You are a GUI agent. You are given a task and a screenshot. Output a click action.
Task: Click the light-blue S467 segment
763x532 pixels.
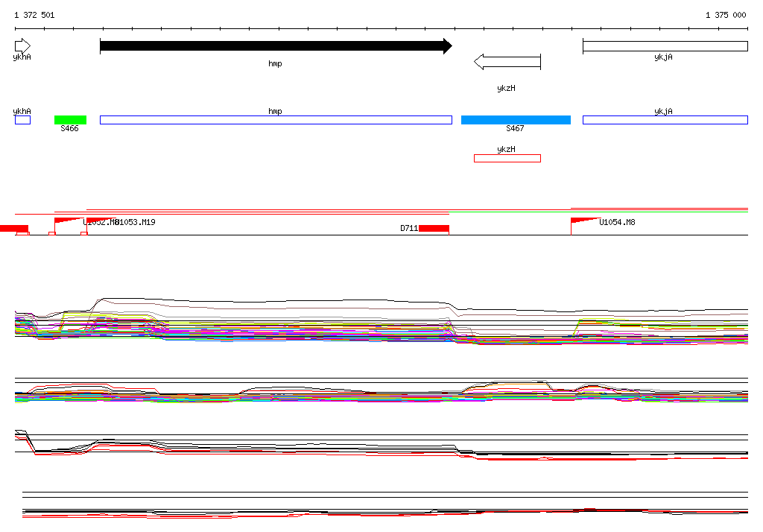coord(516,120)
